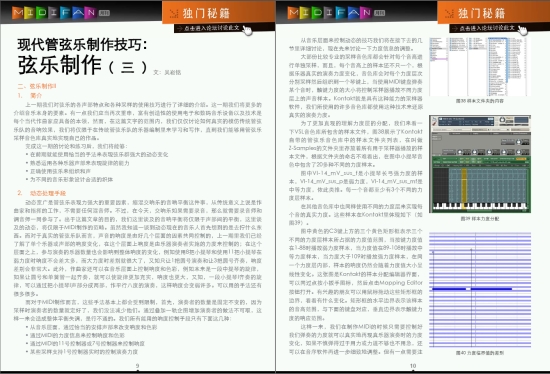Click page number 10 at the bottom
The height and width of the screenshot is (374, 550).
(413, 366)
